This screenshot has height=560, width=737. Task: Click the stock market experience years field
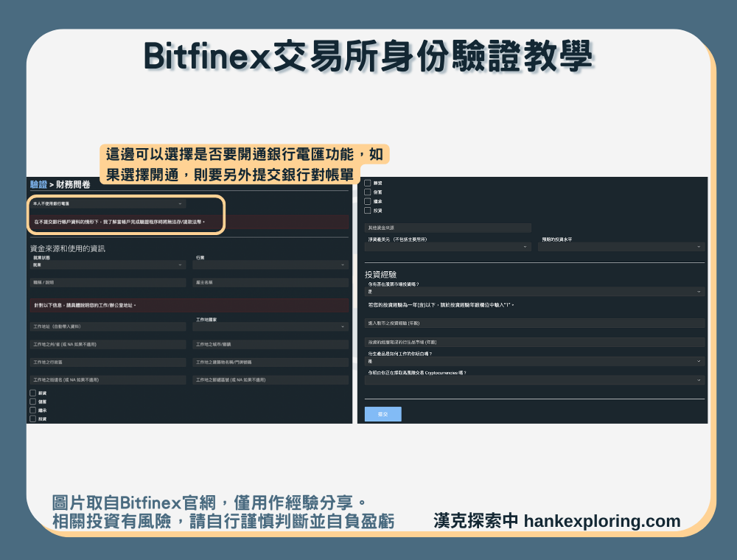534,323
